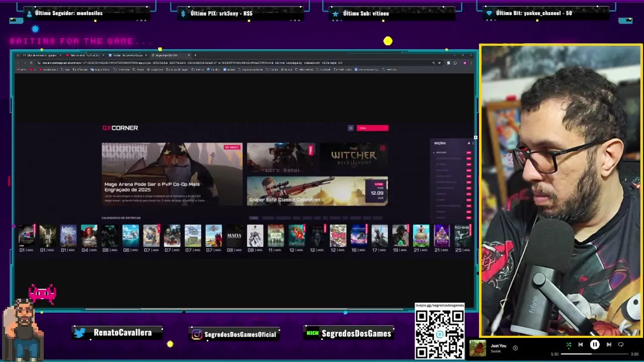Open the Mafia game in release calendar
Image resolution: width=644 pixels, height=362 pixels.
coord(234,236)
